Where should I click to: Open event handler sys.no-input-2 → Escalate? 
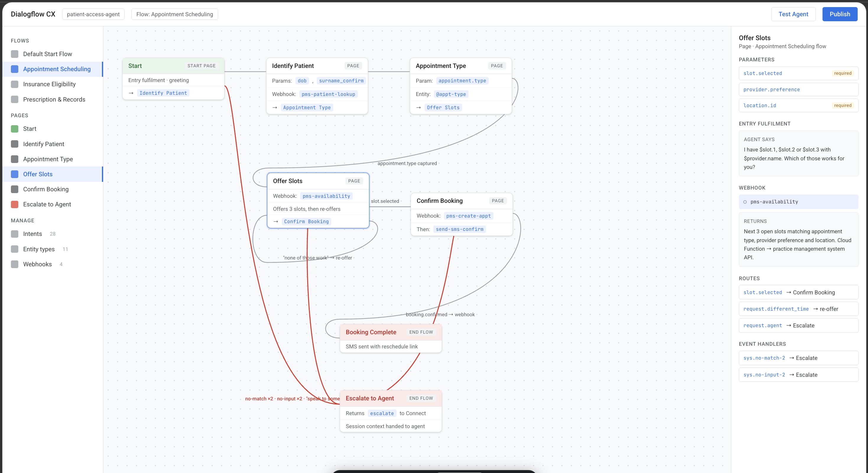[x=798, y=375]
